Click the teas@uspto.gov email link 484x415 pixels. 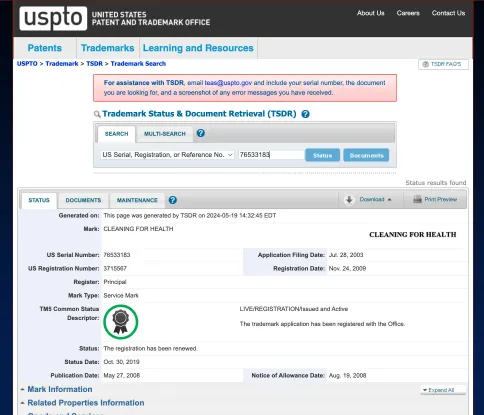[x=228, y=83]
